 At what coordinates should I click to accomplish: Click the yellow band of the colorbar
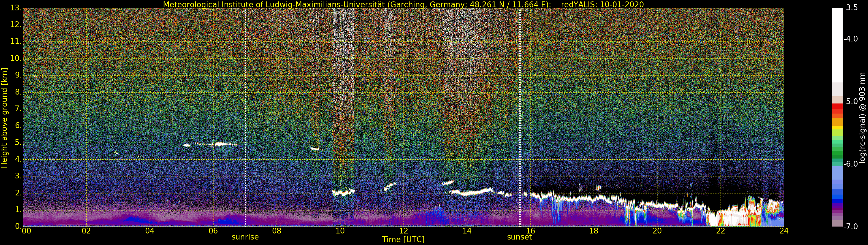coord(837,128)
